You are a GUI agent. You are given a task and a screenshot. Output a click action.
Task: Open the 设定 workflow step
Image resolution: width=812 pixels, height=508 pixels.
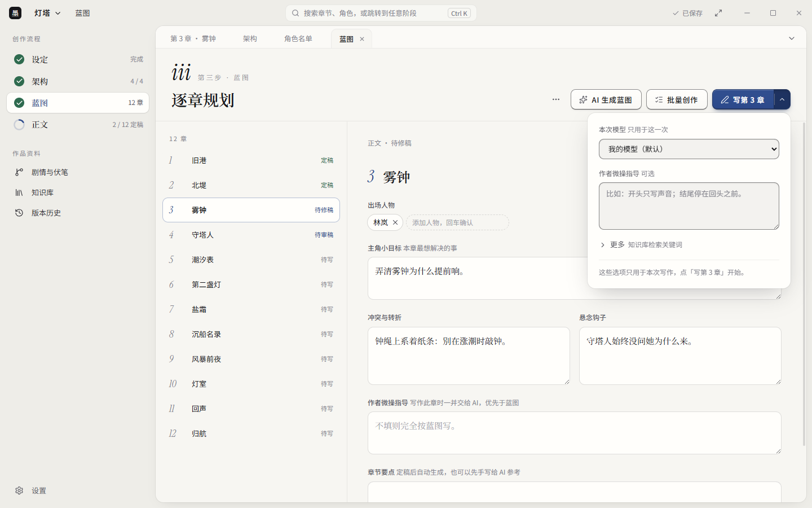coord(78,59)
